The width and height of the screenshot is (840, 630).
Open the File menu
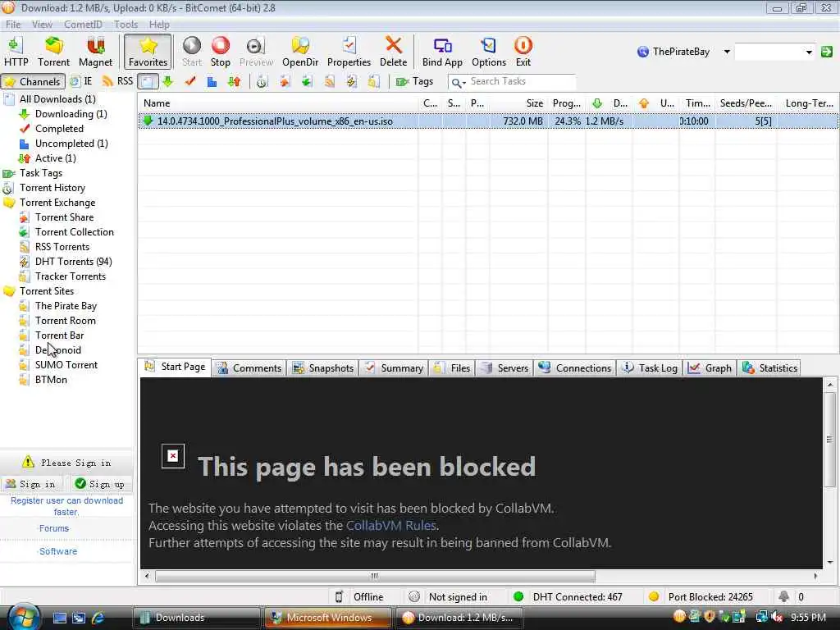tap(13, 24)
